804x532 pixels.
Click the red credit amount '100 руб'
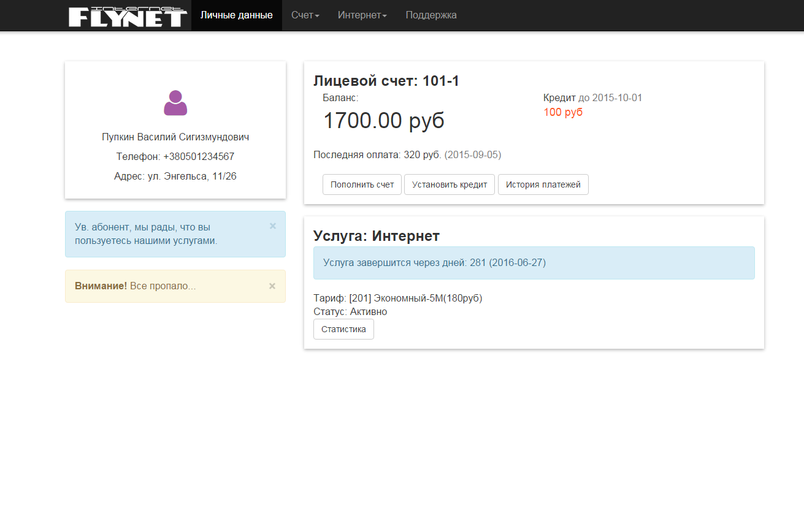pyautogui.click(x=563, y=112)
